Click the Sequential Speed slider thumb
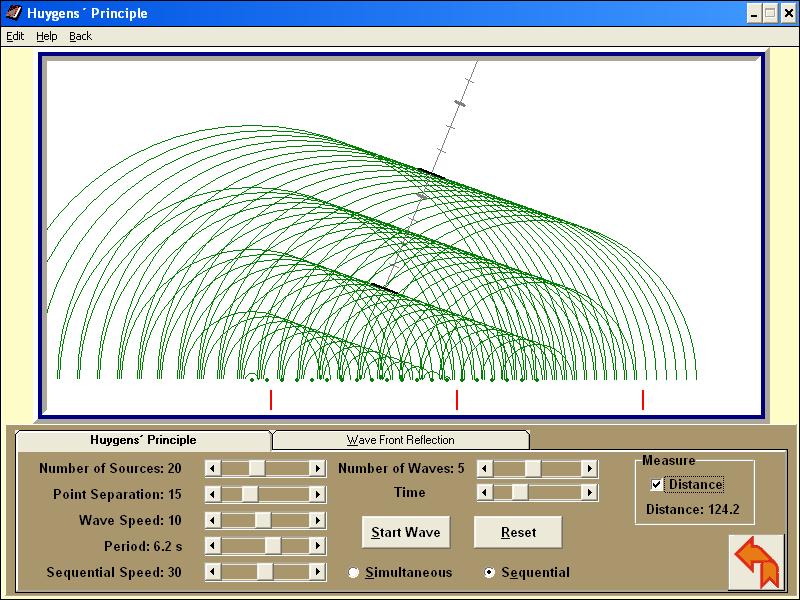The width and height of the screenshot is (800, 600). click(265, 571)
